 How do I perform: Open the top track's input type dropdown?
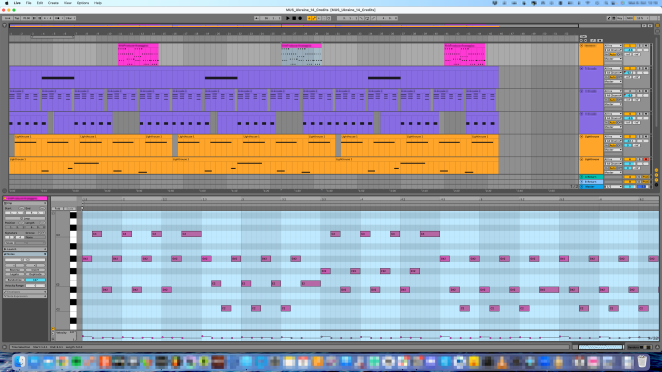click(613, 46)
